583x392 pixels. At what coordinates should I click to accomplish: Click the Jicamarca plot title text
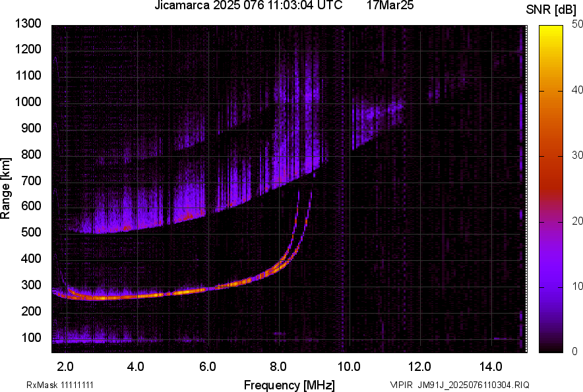pos(249,5)
